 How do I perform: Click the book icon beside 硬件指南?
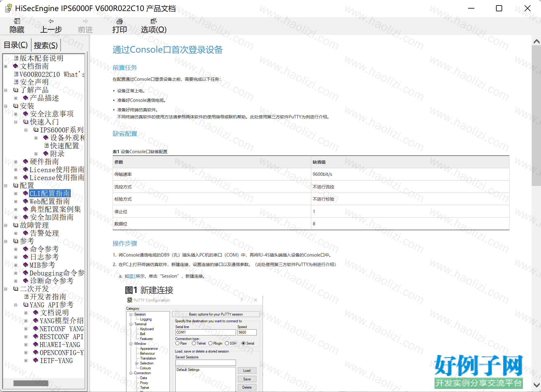point(26,161)
